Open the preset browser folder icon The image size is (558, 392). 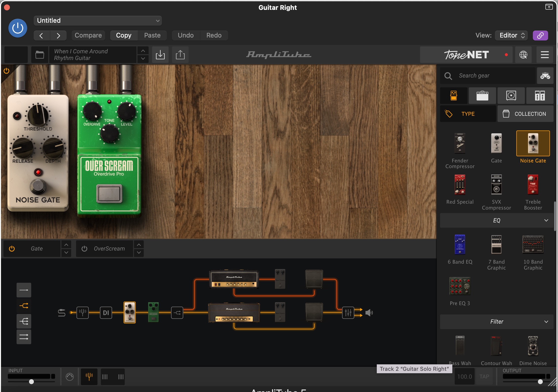[x=40, y=55]
